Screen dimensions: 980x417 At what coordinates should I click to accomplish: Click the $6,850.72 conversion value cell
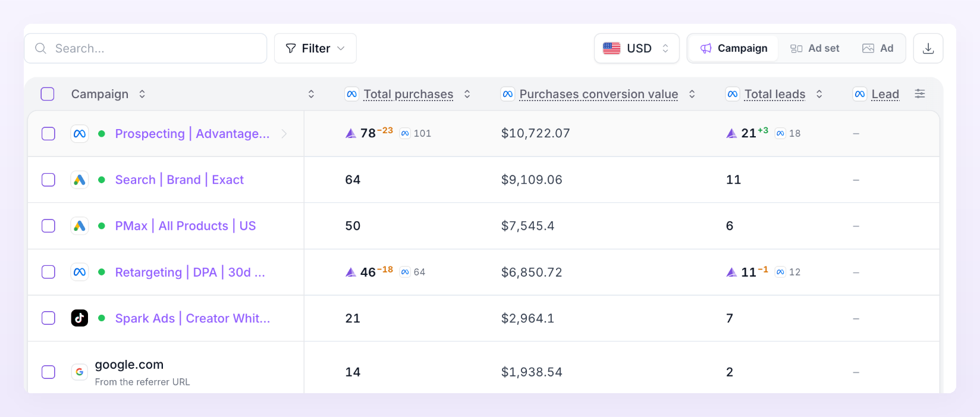(532, 272)
